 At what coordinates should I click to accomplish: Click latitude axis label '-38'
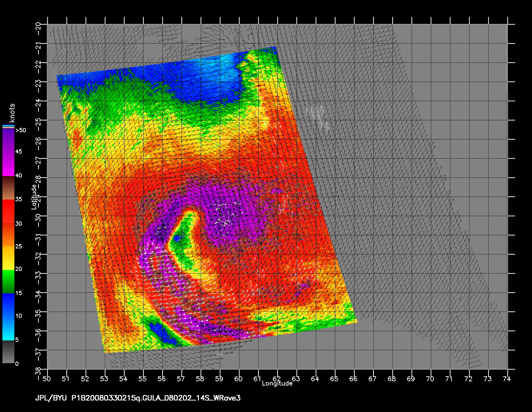click(38, 373)
